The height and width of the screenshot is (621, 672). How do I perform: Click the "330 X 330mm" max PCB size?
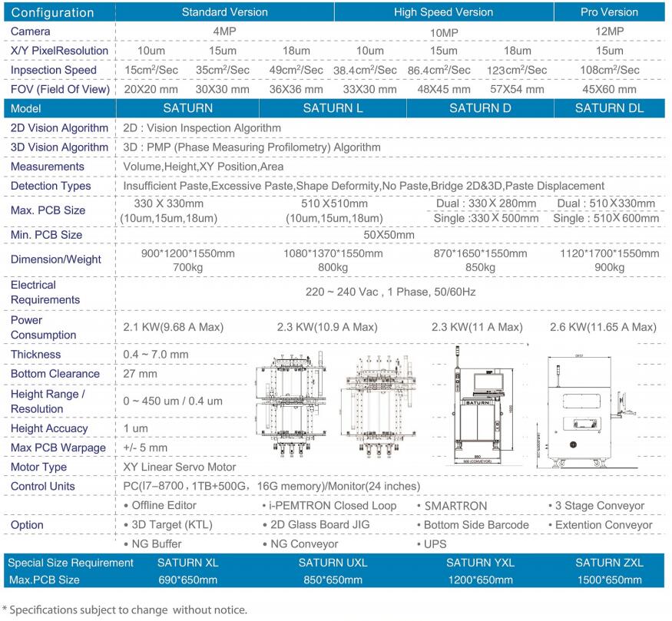coord(168,203)
